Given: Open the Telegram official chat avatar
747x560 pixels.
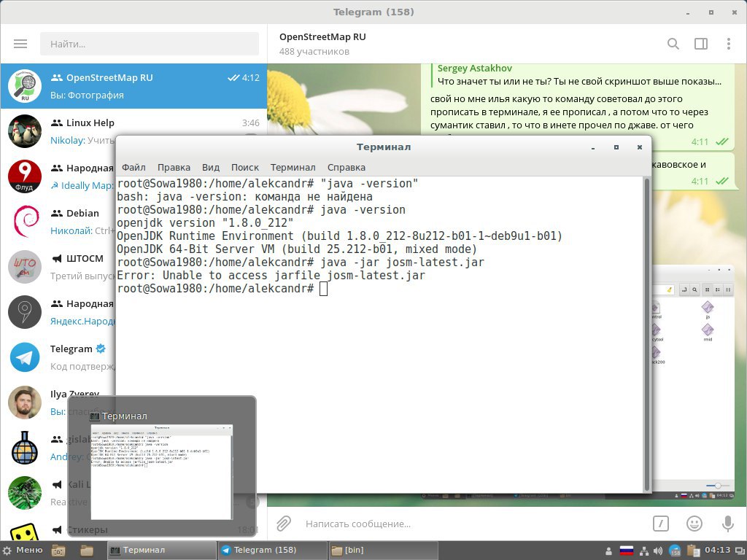Looking at the screenshot, I should click(x=25, y=357).
